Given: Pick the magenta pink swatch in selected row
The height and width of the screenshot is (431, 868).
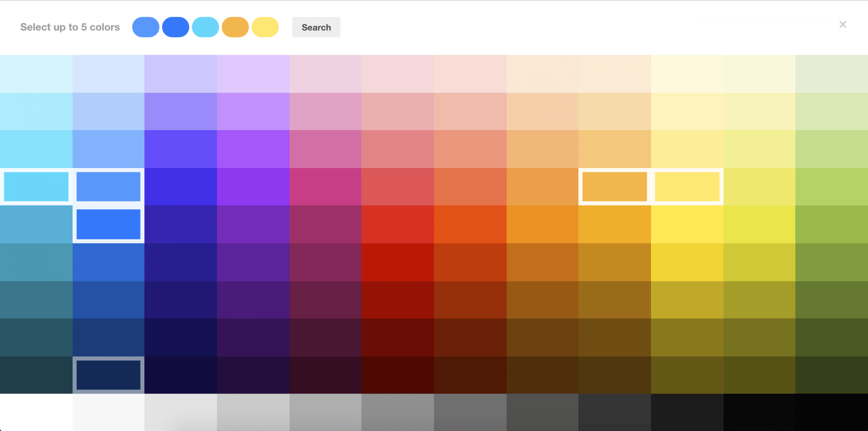Looking at the screenshot, I should pyautogui.click(x=325, y=186).
